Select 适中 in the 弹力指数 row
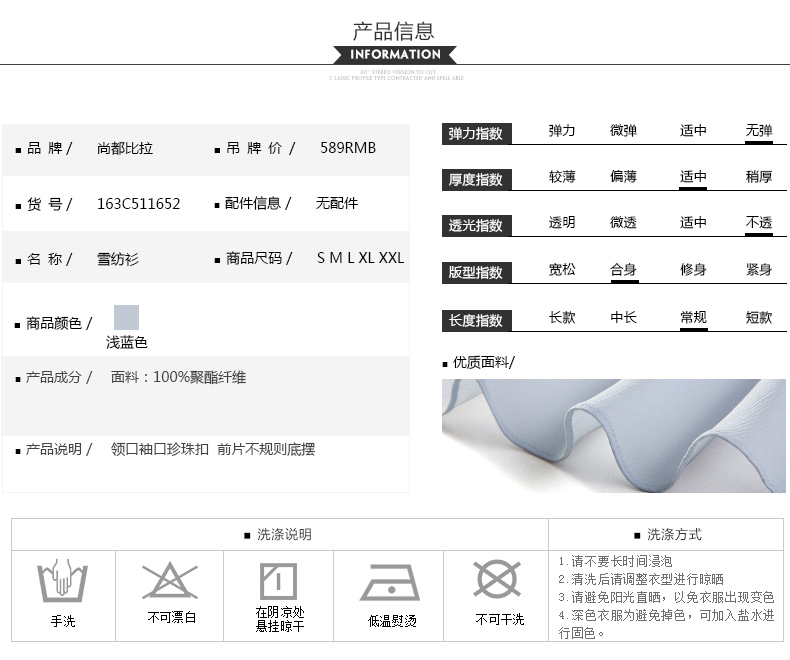This screenshot has width=790, height=660. pyautogui.click(x=693, y=131)
